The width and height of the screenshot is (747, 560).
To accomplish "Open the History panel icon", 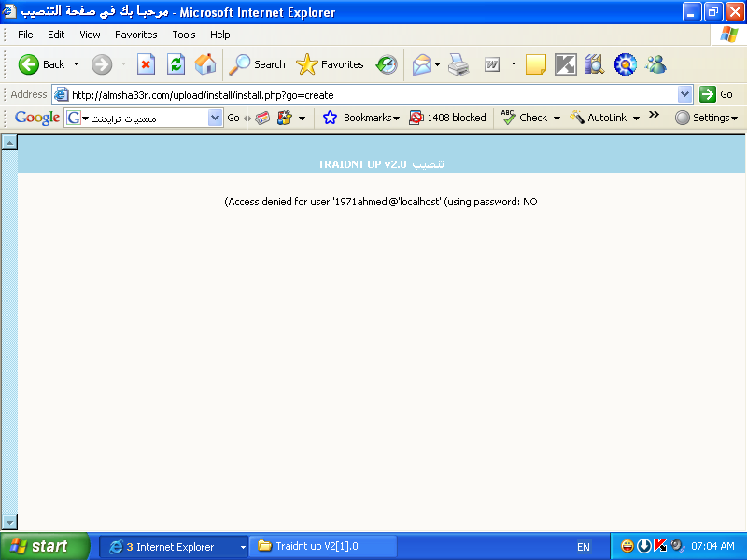I will click(387, 64).
